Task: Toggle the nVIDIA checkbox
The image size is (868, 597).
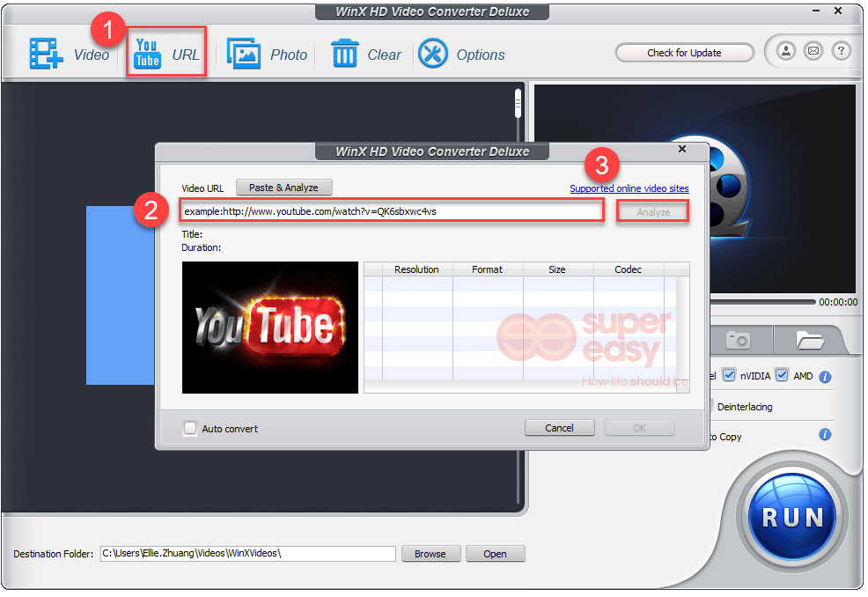Action: coord(729,376)
